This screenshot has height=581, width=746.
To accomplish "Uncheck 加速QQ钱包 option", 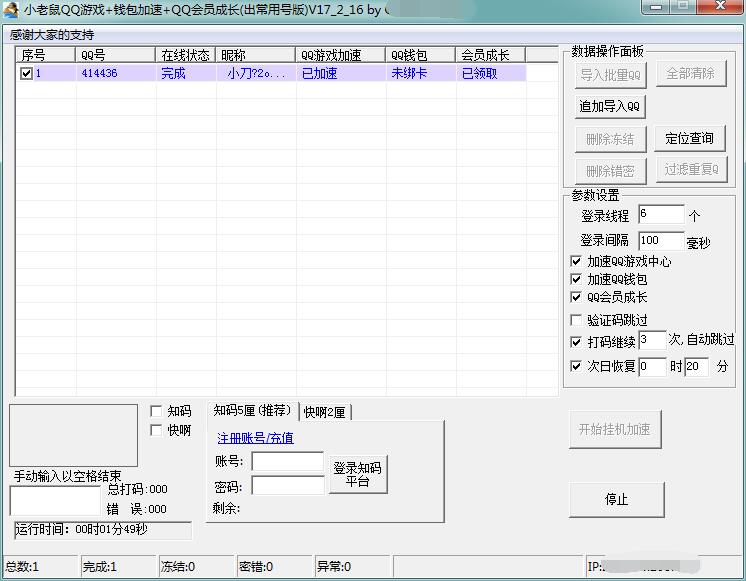I will click(576, 279).
